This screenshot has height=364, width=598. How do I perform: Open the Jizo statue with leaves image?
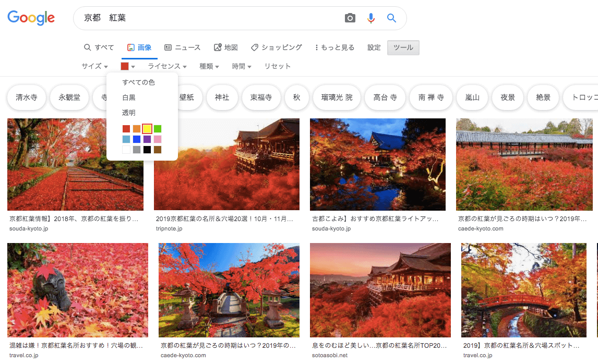(78, 290)
